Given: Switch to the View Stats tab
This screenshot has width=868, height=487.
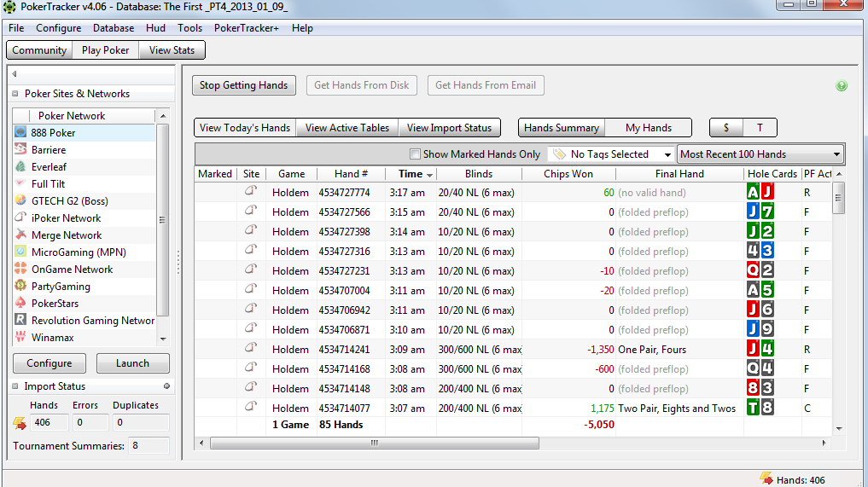Looking at the screenshot, I should pyautogui.click(x=172, y=49).
